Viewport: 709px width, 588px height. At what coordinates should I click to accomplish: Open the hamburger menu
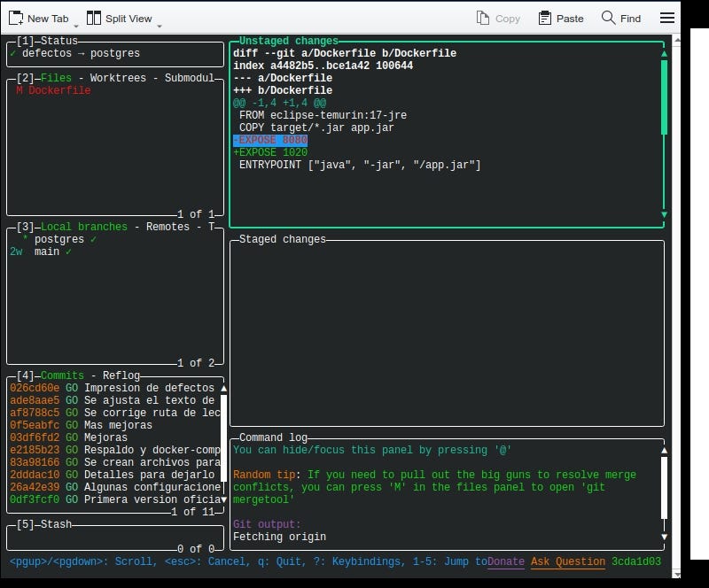coord(666,17)
